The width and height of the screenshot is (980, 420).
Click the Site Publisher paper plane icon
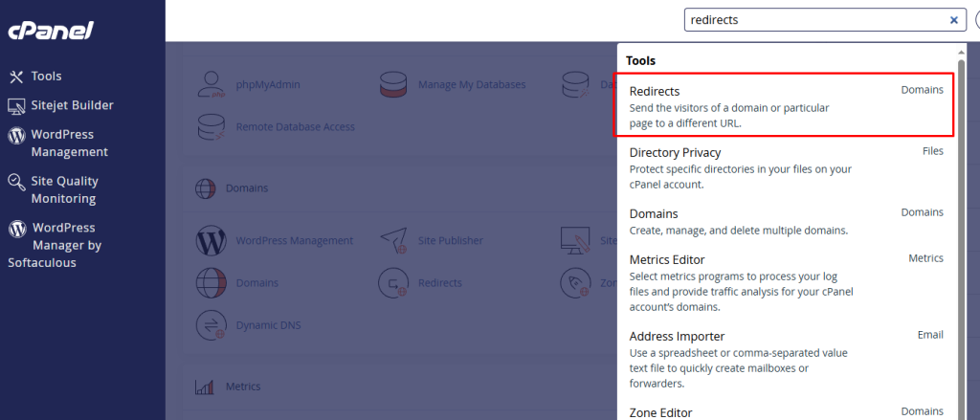click(393, 240)
